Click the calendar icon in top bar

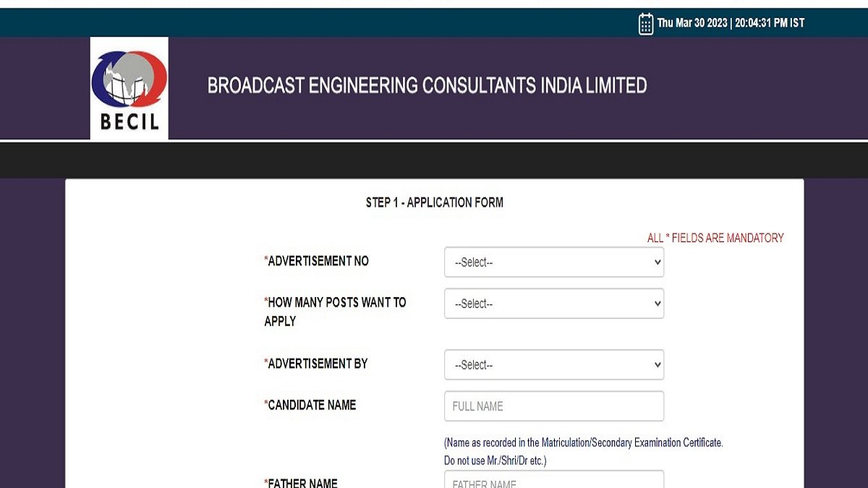pos(646,24)
